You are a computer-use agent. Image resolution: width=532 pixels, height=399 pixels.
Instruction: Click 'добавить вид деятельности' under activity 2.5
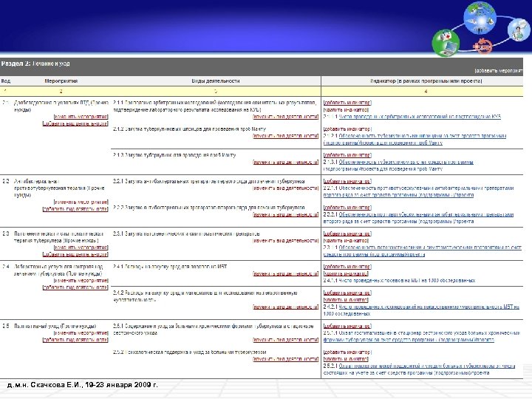tap(75, 340)
